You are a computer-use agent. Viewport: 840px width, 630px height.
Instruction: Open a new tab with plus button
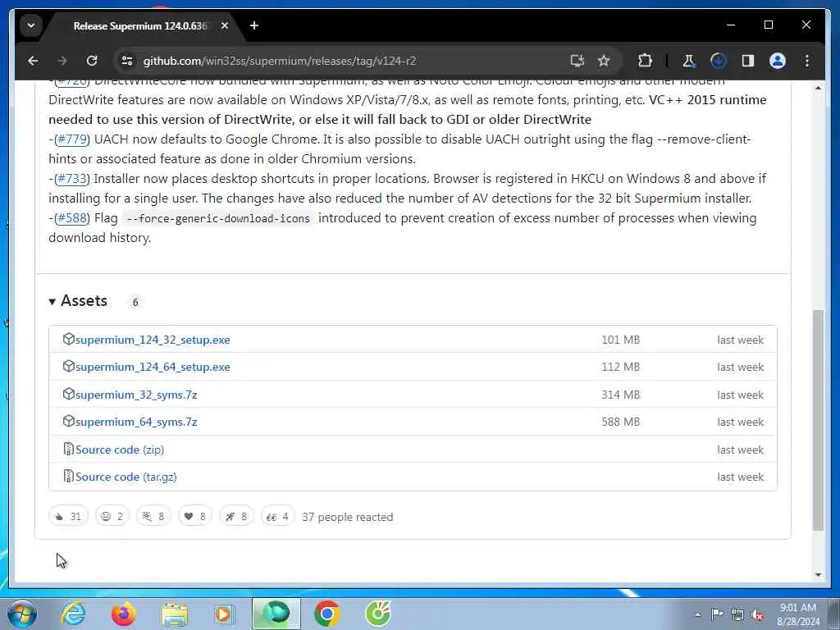[254, 25]
